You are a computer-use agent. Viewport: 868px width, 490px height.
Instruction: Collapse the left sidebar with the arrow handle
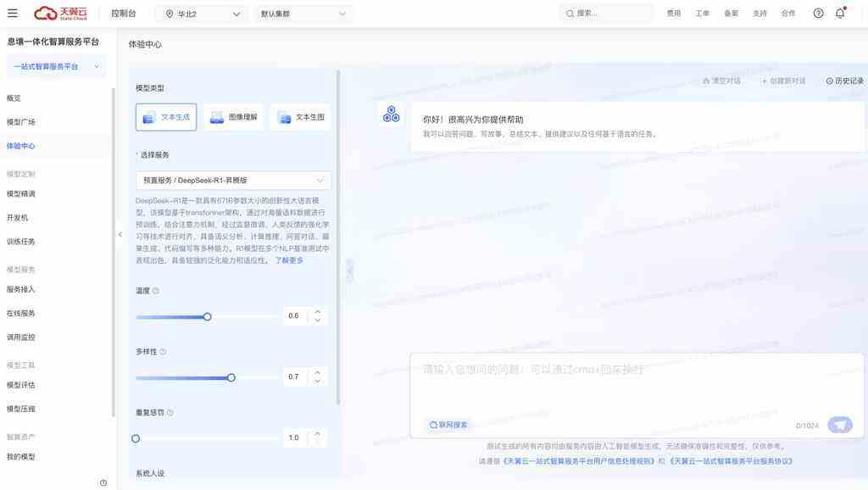pos(120,234)
